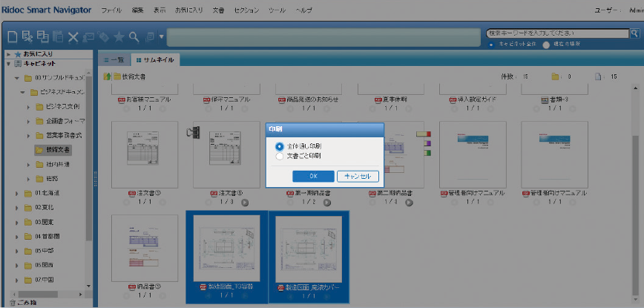Click the new document icon in toolbar
This screenshot has width=644, height=308.
12,36
